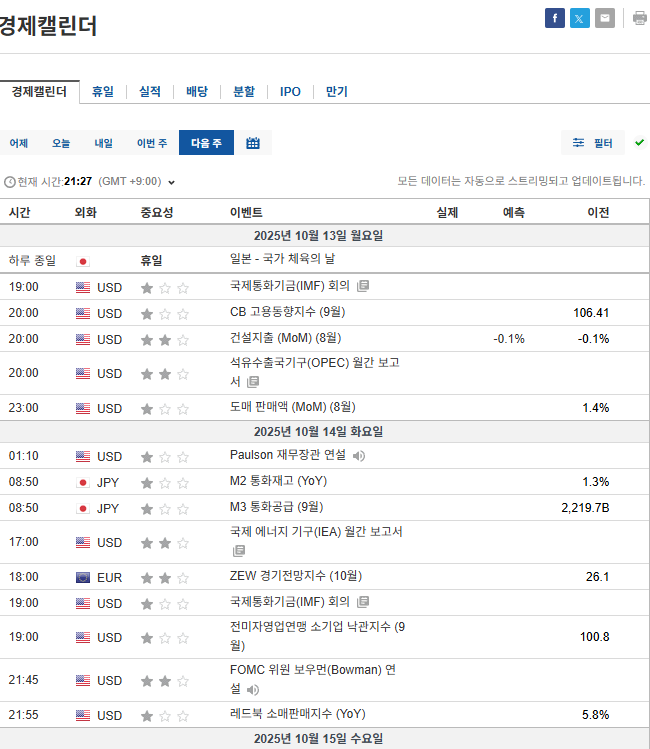Switch to the 휴일 tab

(103, 92)
